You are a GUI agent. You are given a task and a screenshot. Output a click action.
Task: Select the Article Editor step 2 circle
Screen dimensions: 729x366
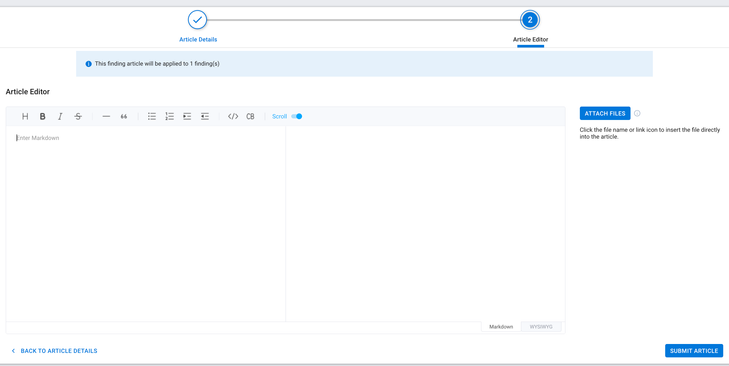point(530,20)
